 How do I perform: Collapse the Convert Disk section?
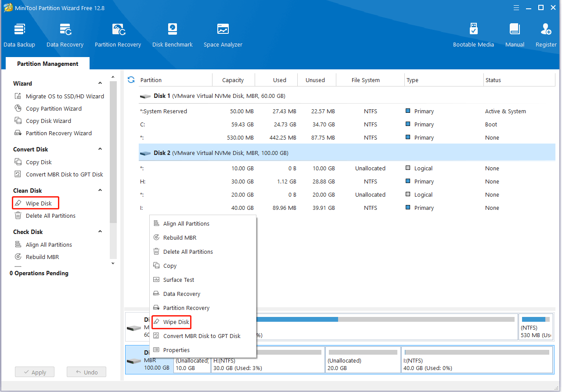tap(100, 149)
